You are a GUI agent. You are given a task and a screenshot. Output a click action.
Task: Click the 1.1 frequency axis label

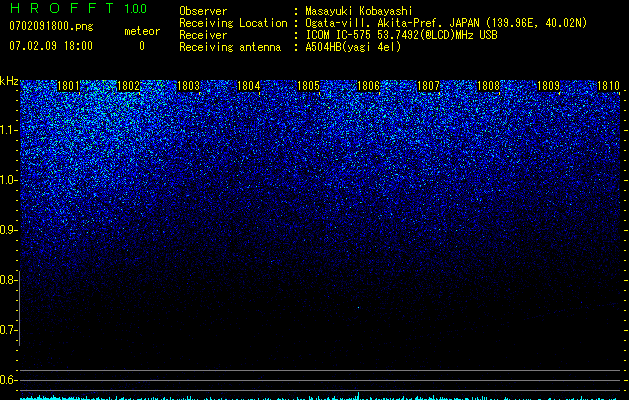tap(8, 130)
